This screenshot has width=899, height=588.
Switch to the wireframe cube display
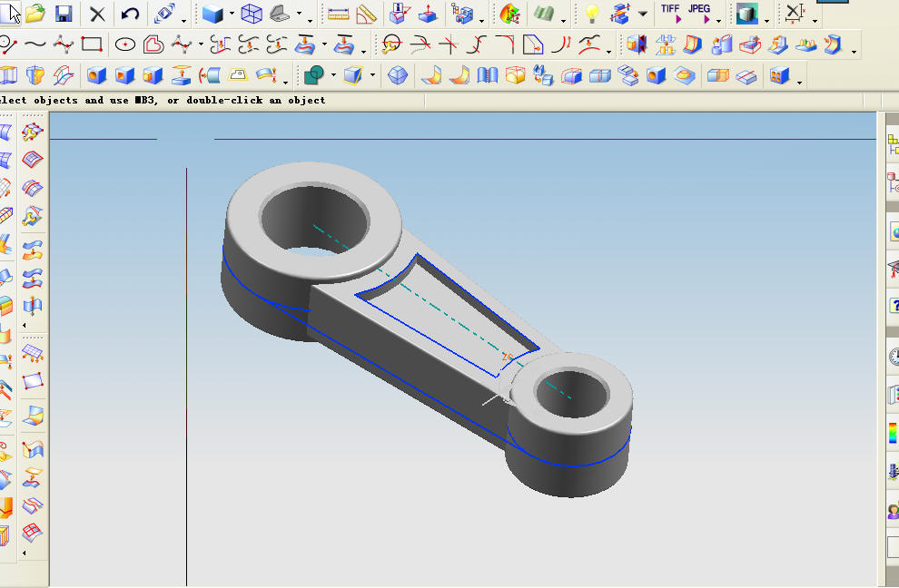252,14
